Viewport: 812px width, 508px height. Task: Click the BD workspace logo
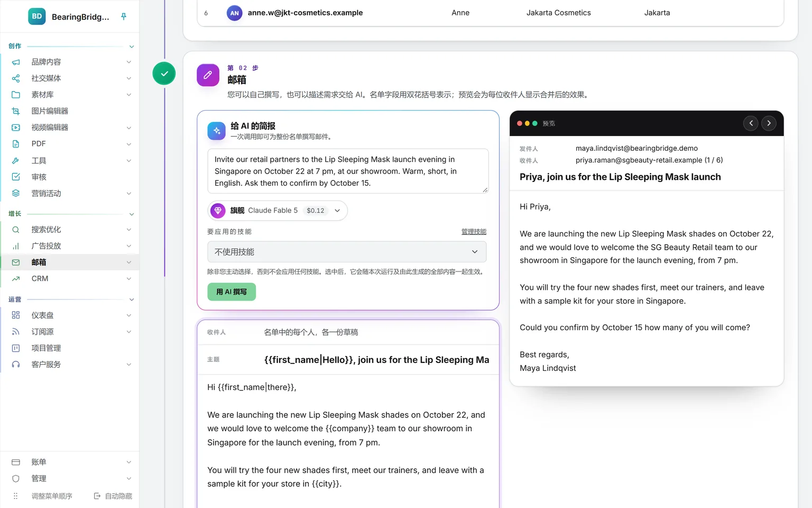coord(37,16)
